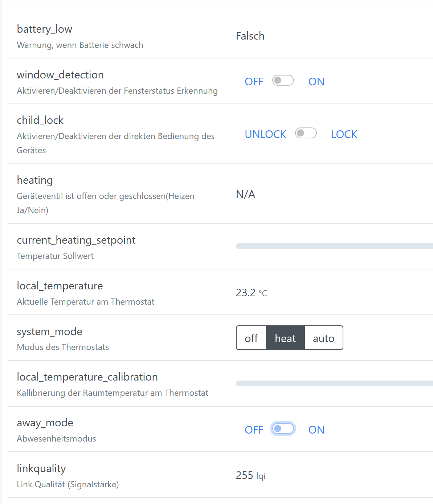Click the system_mode label text
Viewport: 433px width, 504px height.
point(49,332)
